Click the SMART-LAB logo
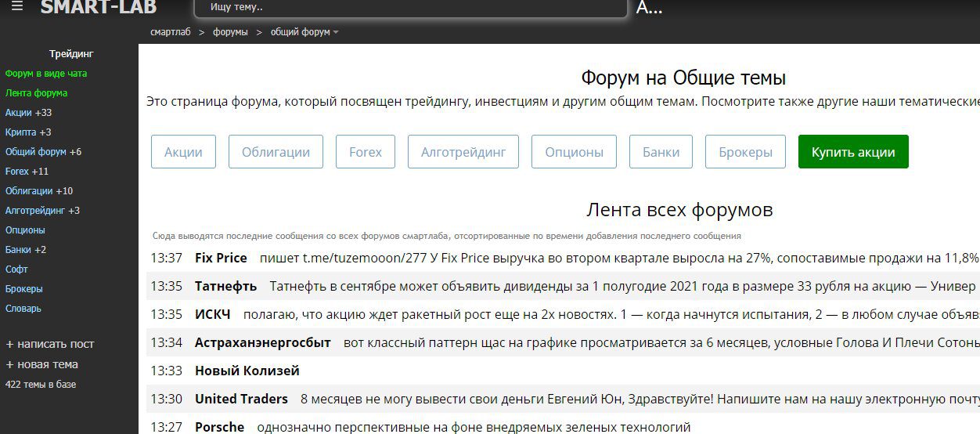The image size is (980, 434). [99, 7]
